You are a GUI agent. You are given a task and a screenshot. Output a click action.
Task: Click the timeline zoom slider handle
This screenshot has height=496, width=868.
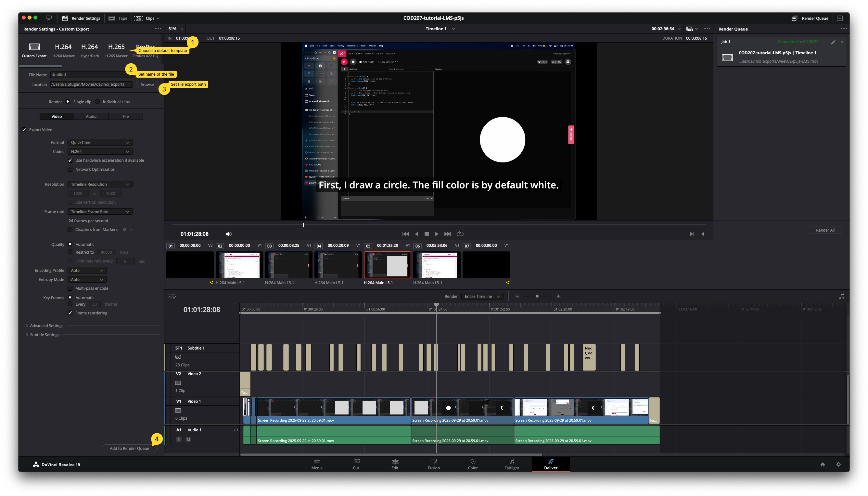[x=537, y=296]
